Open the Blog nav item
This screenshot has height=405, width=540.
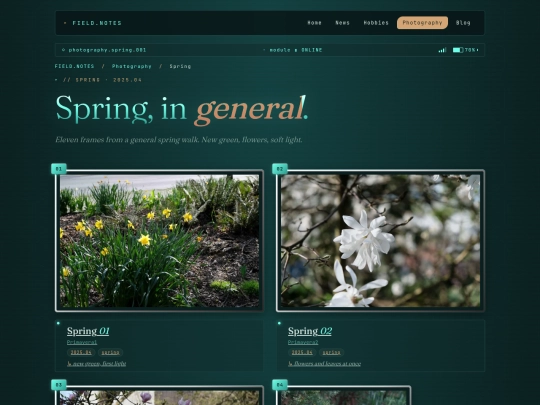click(x=463, y=23)
